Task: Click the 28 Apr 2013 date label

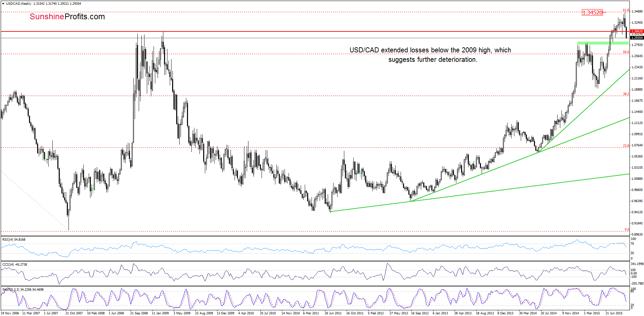Action: click(x=463, y=313)
